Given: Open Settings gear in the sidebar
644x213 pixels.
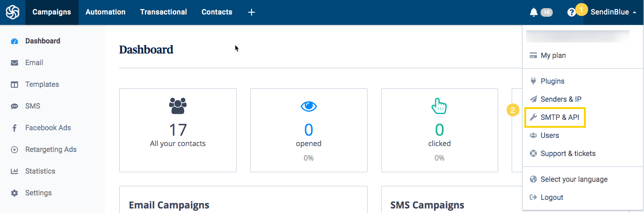Looking at the screenshot, I should coord(14,193).
